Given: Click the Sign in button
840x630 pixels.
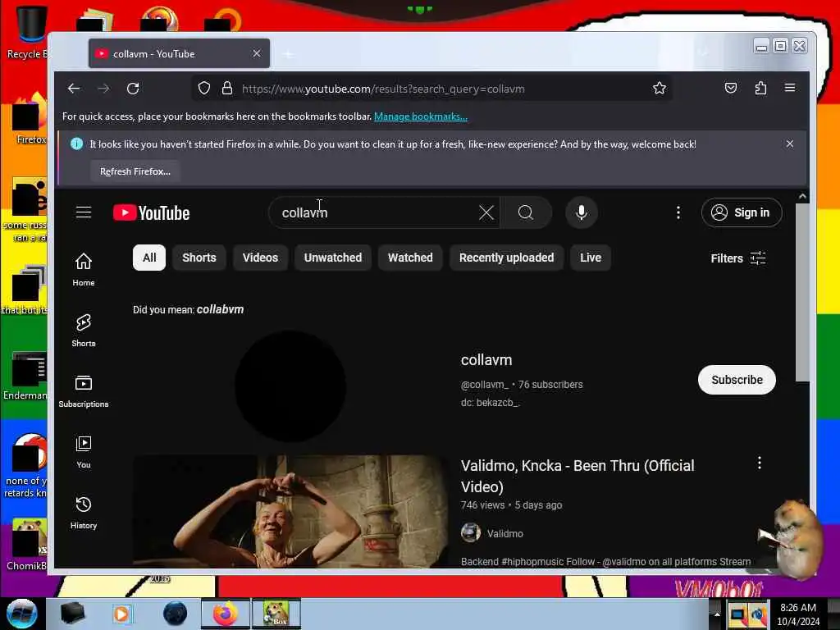Looking at the screenshot, I should [x=742, y=212].
